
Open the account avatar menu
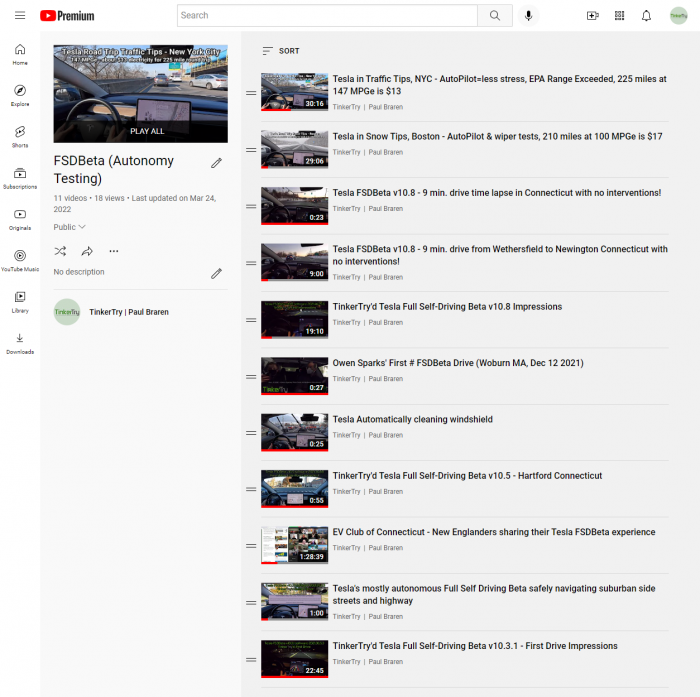(x=678, y=16)
